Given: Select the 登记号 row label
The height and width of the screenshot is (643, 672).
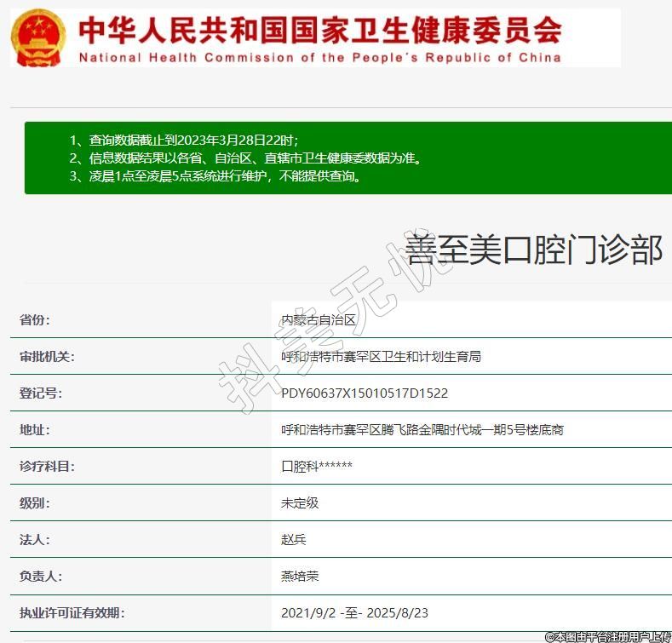Looking at the screenshot, I should coord(41,393).
